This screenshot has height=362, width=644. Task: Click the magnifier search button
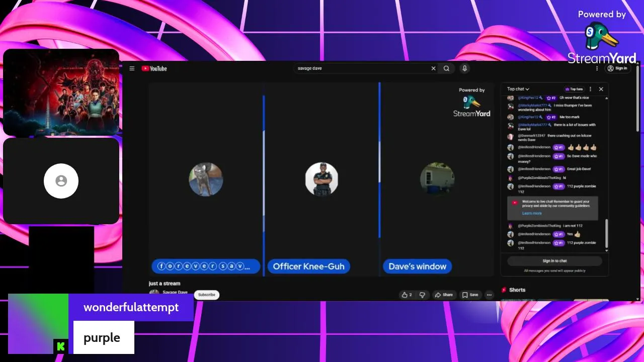tap(446, 68)
